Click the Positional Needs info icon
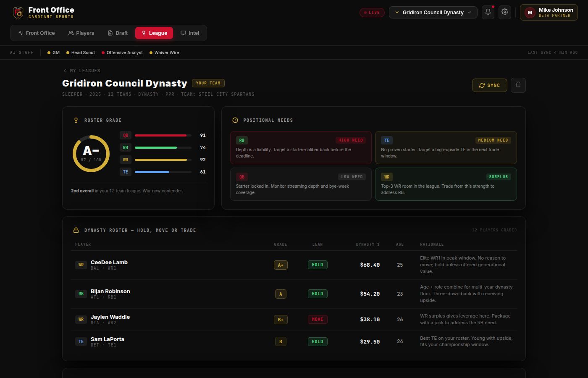This screenshot has height=378, width=588. pyautogui.click(x=235, y=120)
